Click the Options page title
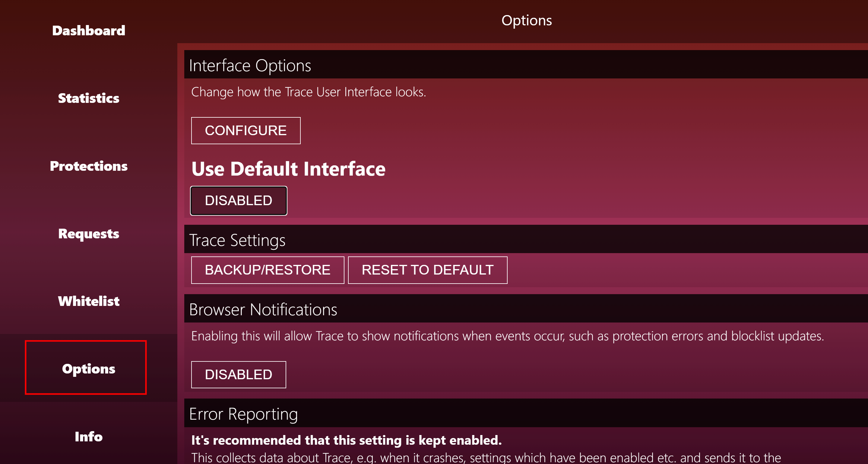Viewport: 868px width, 464px height. (526, 21)
